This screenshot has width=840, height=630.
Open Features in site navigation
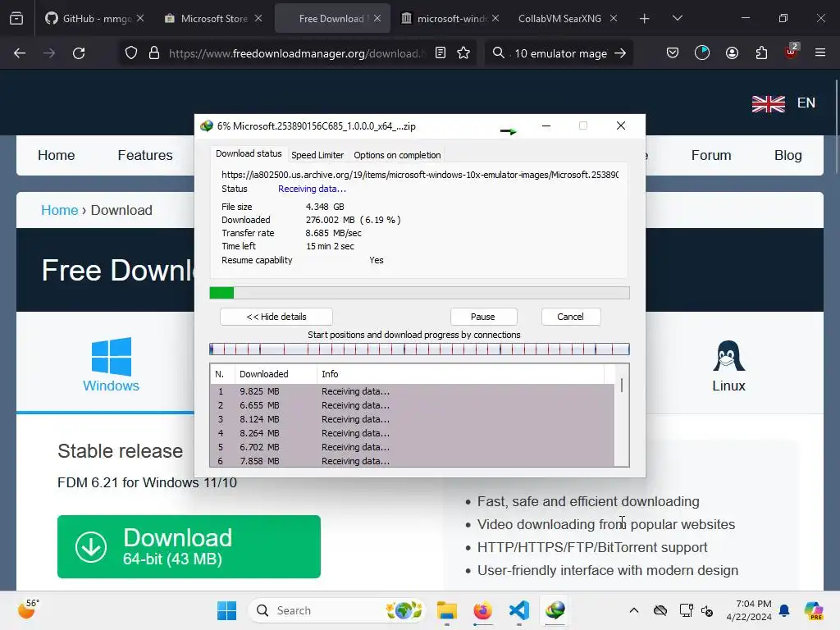point(145,155)
